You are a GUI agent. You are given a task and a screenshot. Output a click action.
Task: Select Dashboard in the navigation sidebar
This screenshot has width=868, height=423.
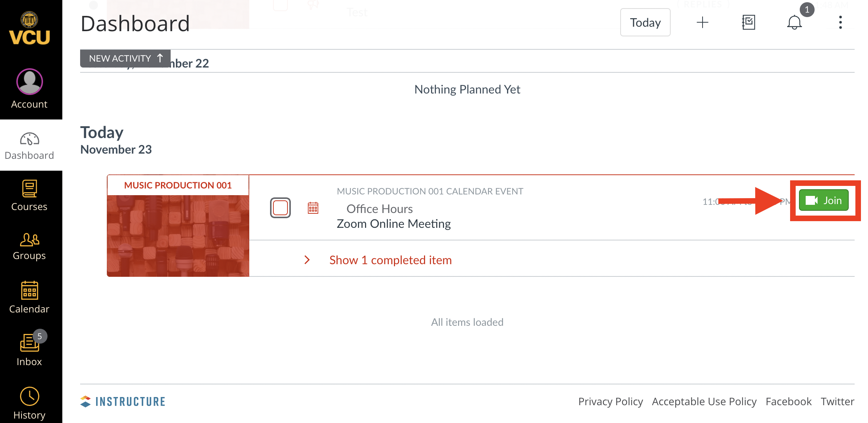(29, 145)
